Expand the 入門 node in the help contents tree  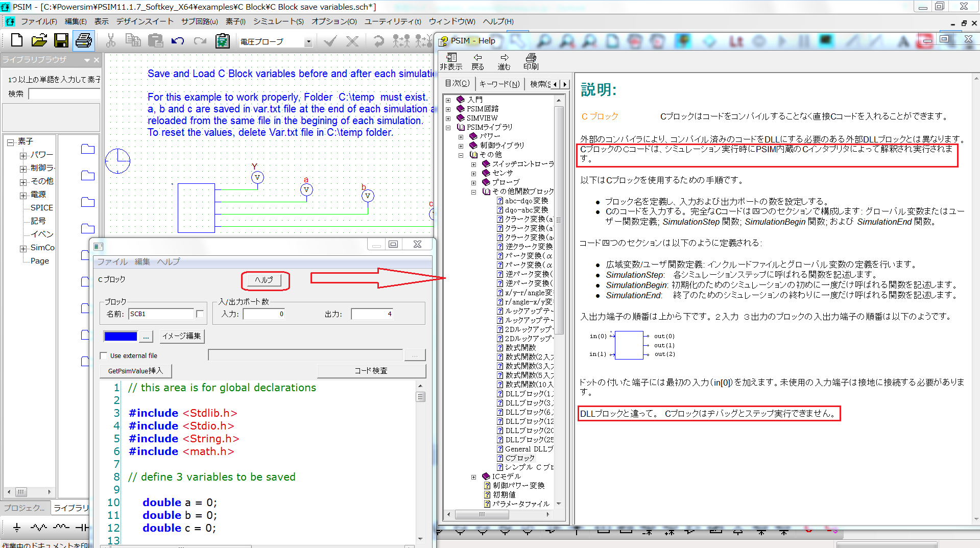[x=448, y=100]
